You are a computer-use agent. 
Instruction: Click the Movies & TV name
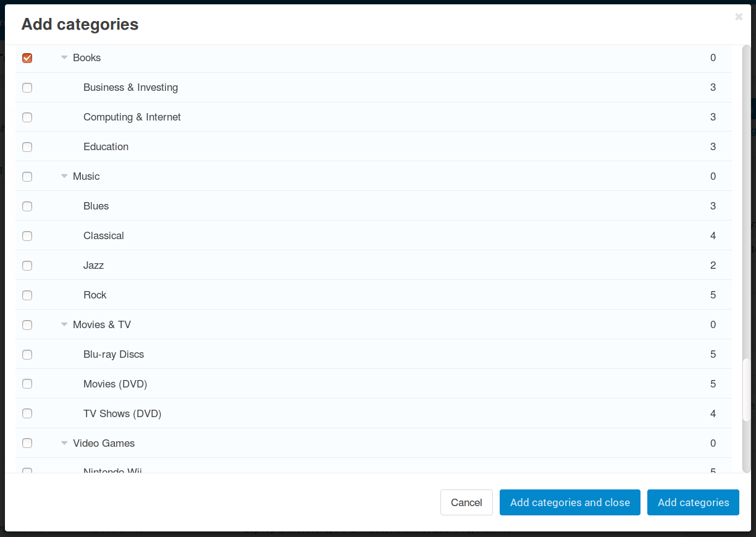(x=102, y=324)
